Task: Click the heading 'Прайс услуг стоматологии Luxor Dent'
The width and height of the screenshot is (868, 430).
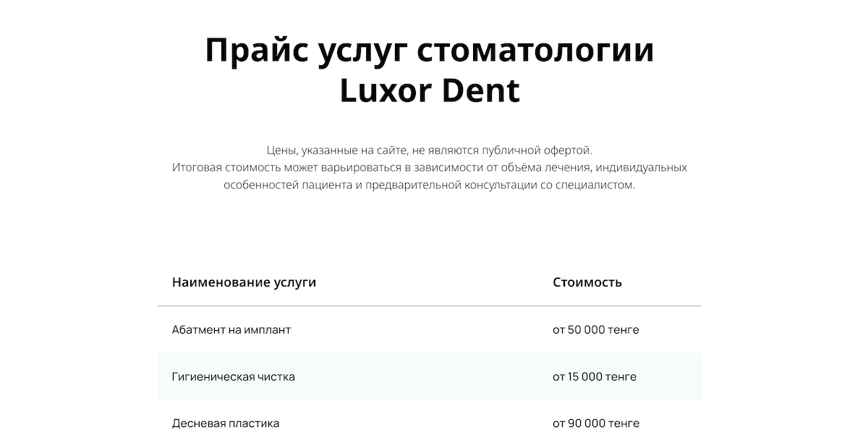Action: (430, 71)
